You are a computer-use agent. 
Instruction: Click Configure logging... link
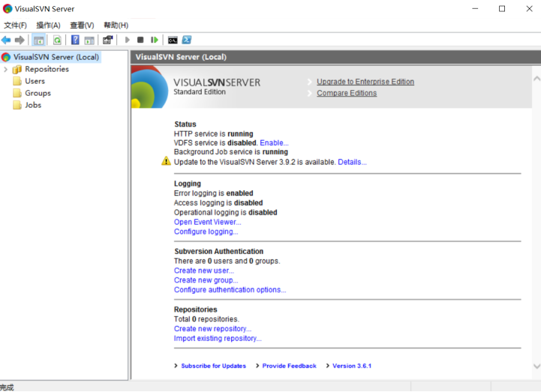pyautogui.click(x=206, y=232)
